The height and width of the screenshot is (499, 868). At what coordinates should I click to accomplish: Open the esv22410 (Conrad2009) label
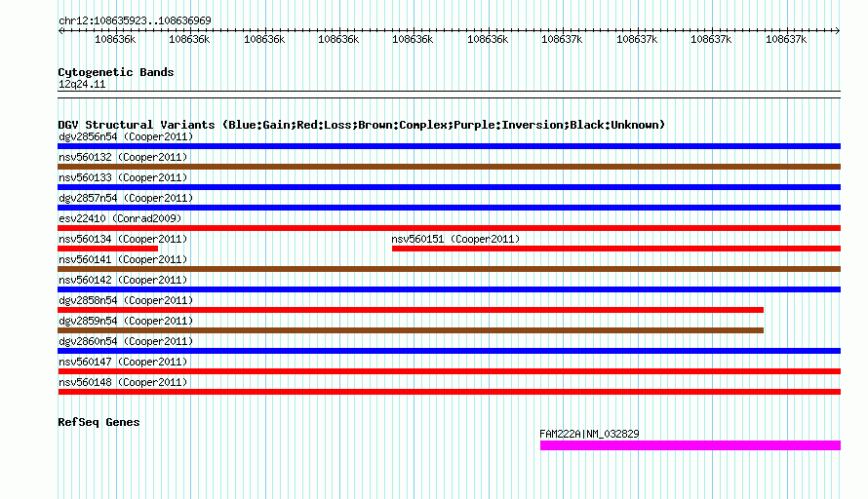(120, 218)
